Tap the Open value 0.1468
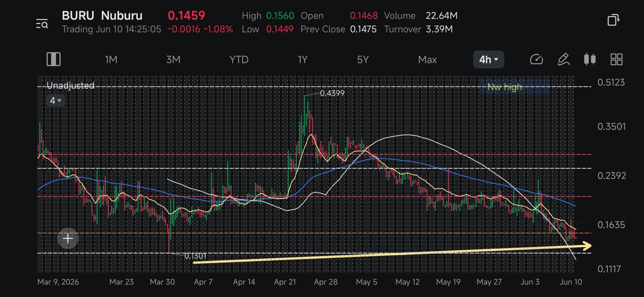The image size is (644, 297). coord(363,16)
